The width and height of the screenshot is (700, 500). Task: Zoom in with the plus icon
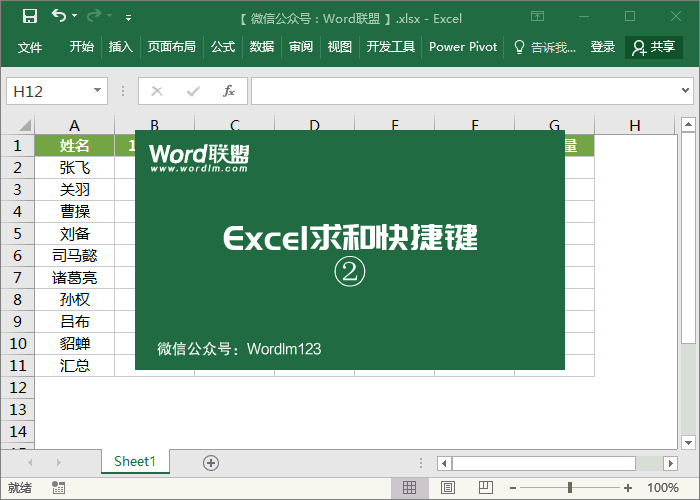(x=628, y=488)
